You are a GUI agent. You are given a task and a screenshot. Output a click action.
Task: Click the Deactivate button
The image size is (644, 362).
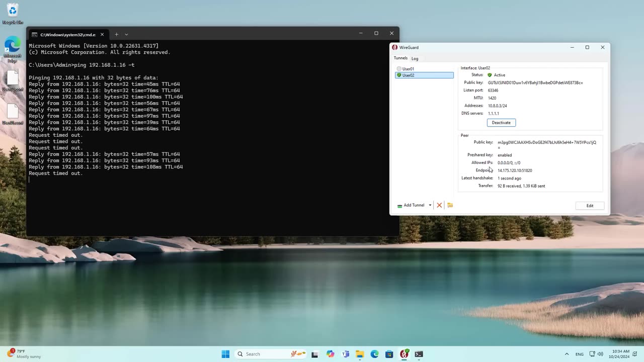coord(501,123)
